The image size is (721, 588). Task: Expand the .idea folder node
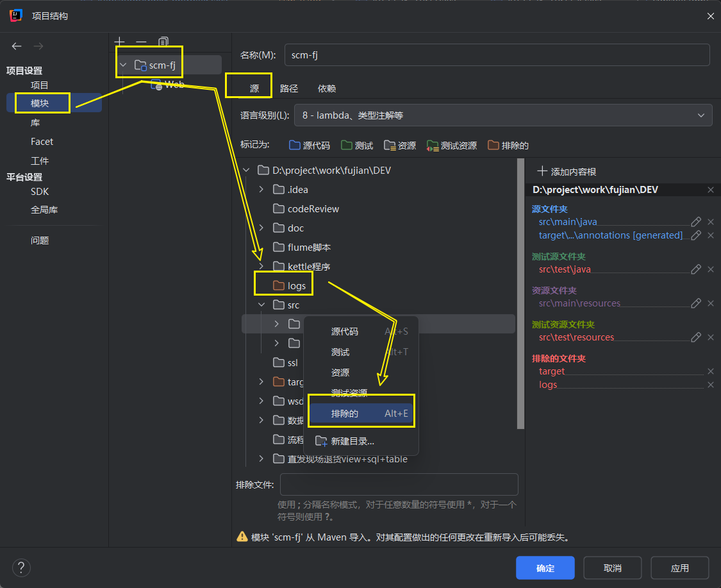pos(261,190)
